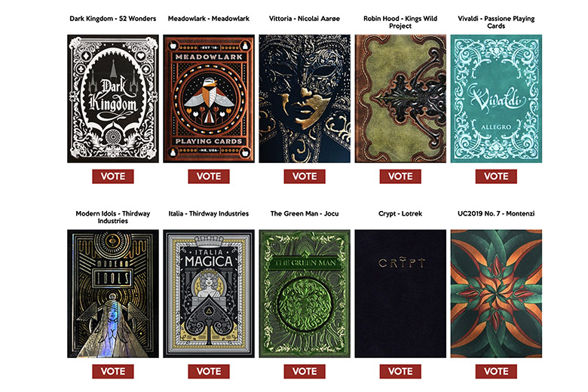Viewport: 588px width, 392px height.
Task: Vote for UC2019 No. 7 Montenzi
Action: coord(496,372)
